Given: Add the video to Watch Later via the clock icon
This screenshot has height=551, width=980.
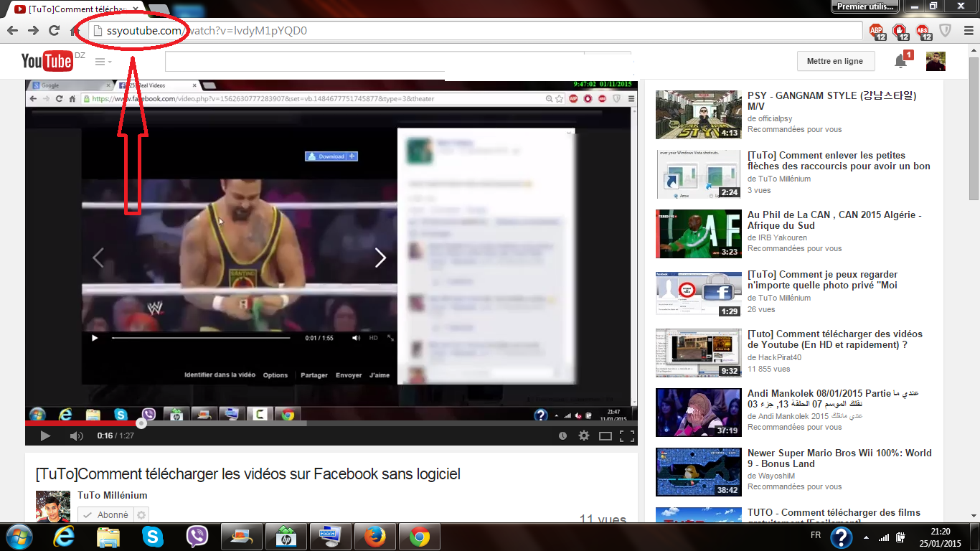Looking at the screenshot, I should (562, 435).
